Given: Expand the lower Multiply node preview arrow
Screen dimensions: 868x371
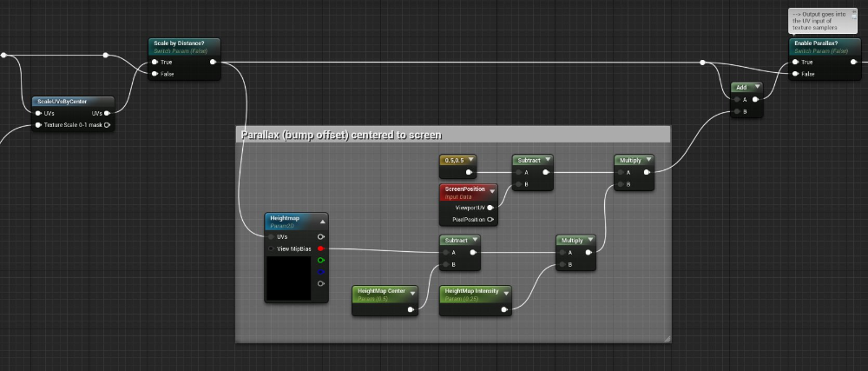Looking at the screenshot, I should tap(590, 241).
